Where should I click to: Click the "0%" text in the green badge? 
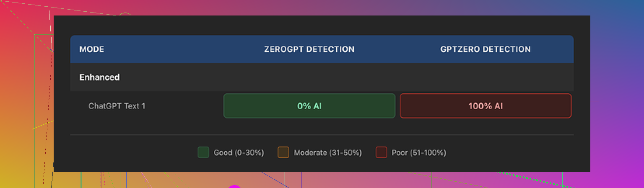tap(304, 106)
